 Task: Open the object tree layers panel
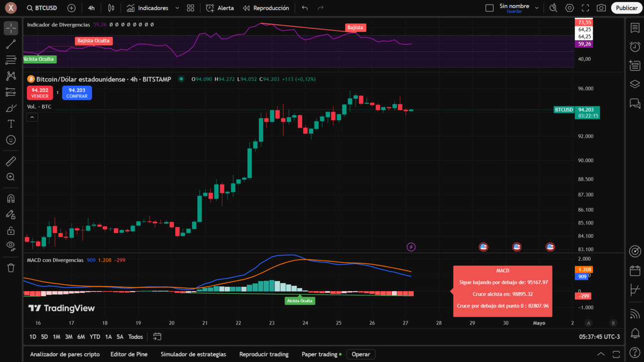[x=635, y=84]
